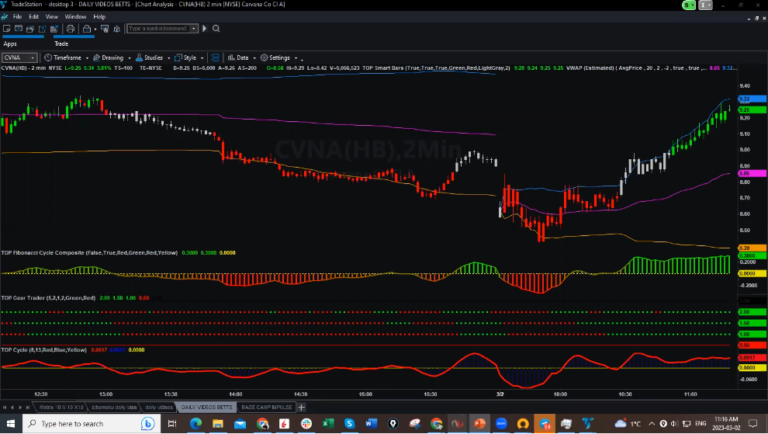Click the blue icon right of Style
The width and height of the screenshot is (768, 434).
tap(215, 57)
